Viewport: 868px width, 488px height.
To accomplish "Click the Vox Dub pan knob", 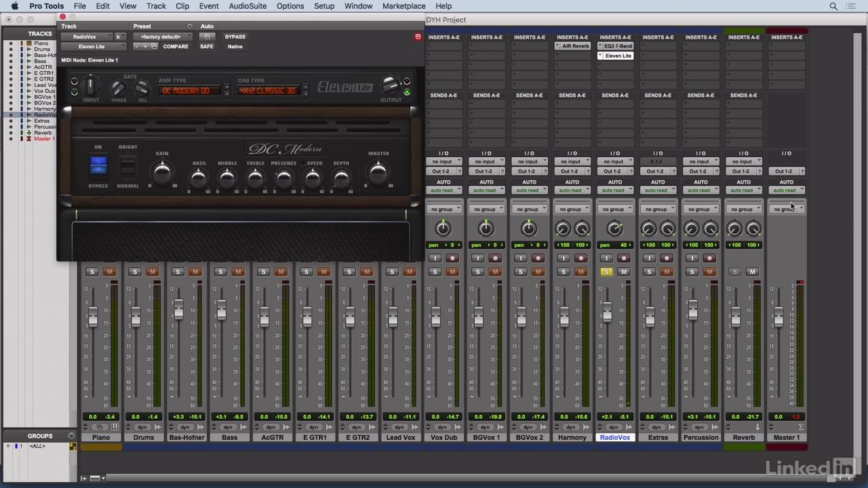I will tap(443, 228).
